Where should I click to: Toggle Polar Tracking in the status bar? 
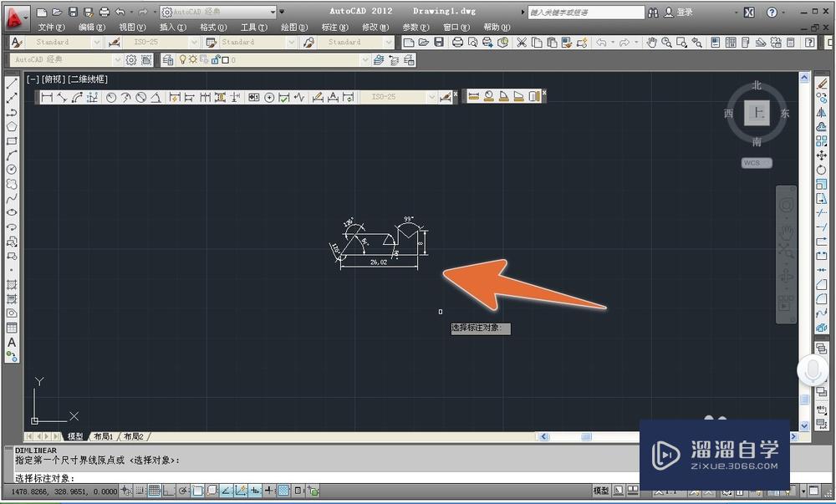pos(183,490)
